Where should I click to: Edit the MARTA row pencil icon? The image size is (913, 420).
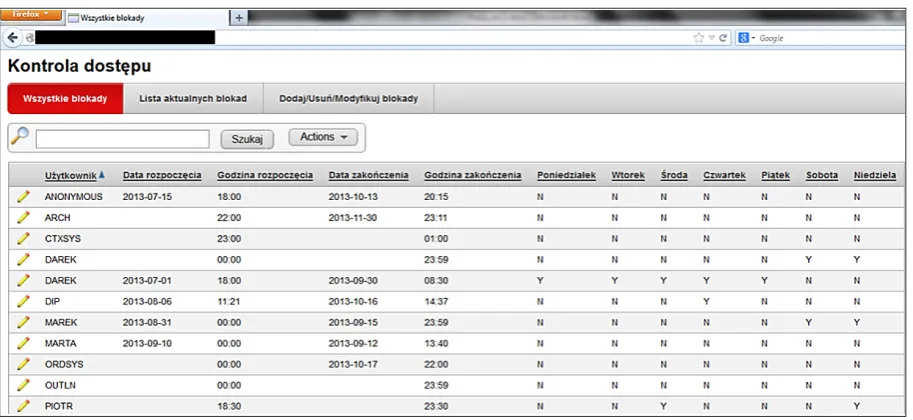(x=23, y=344)
